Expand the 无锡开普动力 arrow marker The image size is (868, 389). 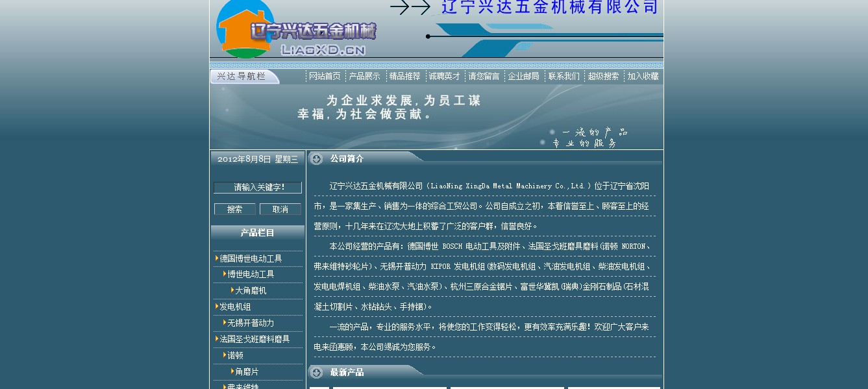pos(225,323)
